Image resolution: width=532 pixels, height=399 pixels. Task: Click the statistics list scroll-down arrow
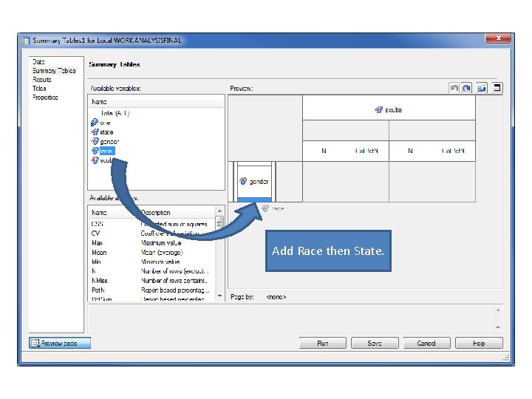219,296
